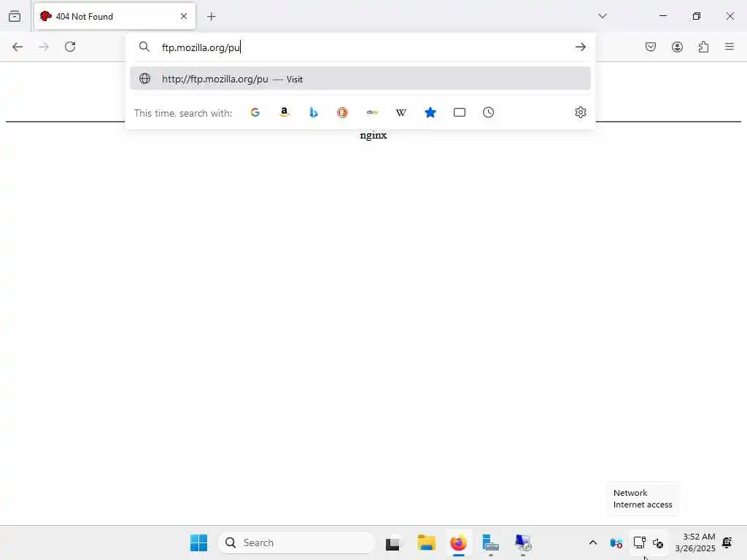
Task: Click the Network internet access tray icon
Action: (639, 542)
